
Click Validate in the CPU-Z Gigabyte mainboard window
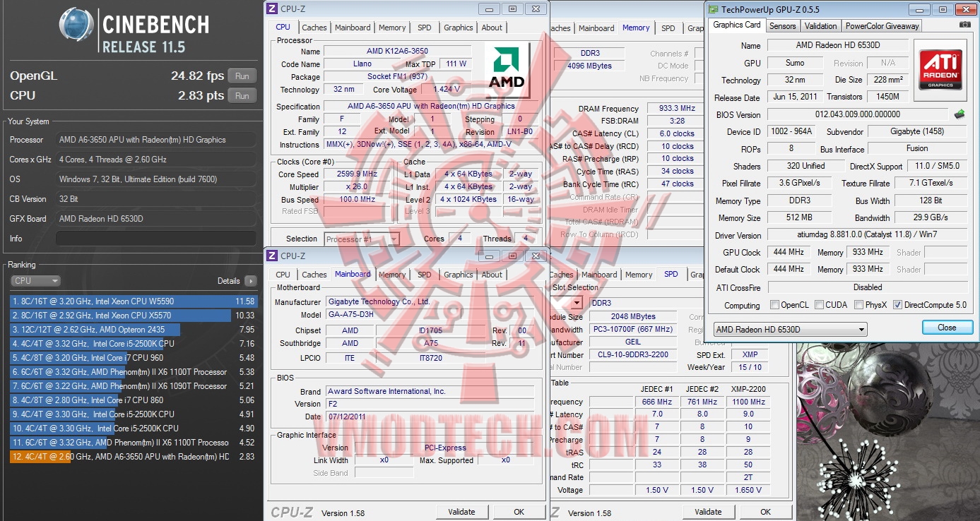coord(461,512)
